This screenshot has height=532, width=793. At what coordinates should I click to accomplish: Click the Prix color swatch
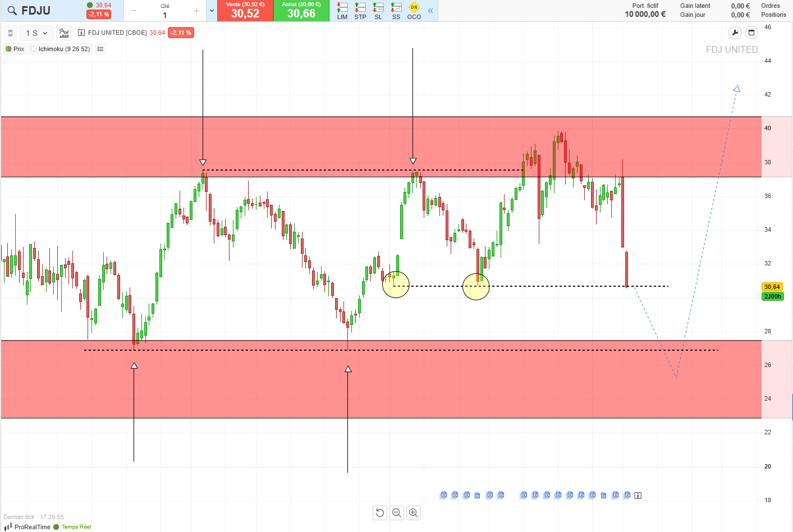click(x=8, y=49)
